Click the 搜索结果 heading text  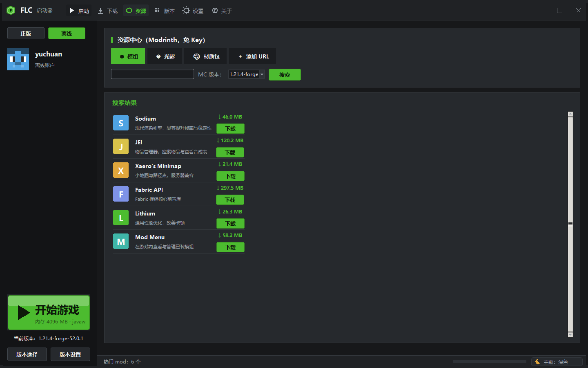125,103
